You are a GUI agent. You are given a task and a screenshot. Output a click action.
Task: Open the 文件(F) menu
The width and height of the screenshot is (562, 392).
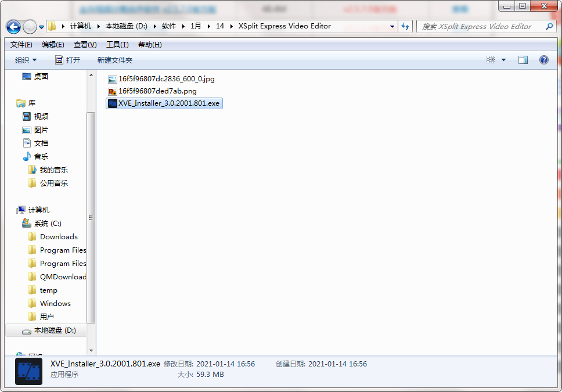tap(21, 45)
